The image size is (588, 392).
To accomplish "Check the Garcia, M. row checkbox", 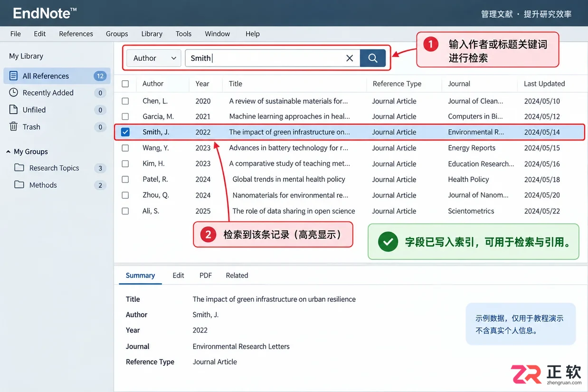I will 125,116.
